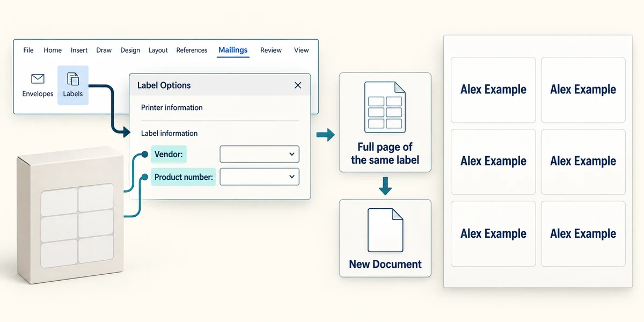
Task: Switch to the Layout tab
Action: 158,50
